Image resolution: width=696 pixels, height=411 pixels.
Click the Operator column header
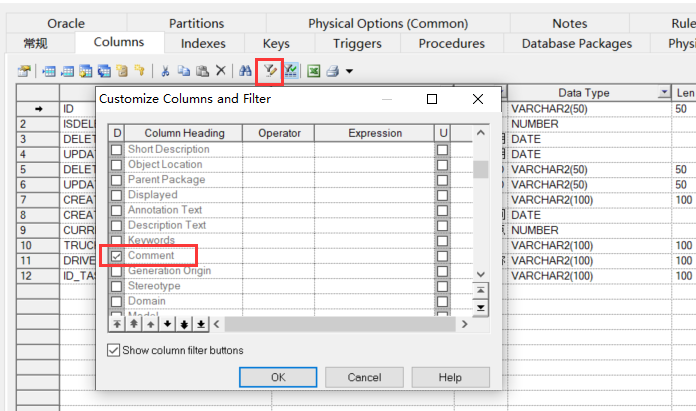(x=279, y=133)
